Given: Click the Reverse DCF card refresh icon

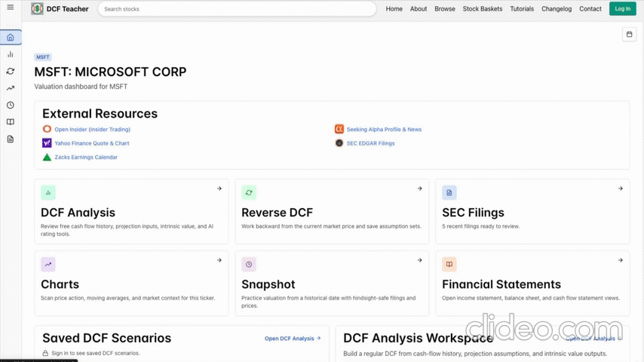Looking at the screenshot, I should coord(249,193).
